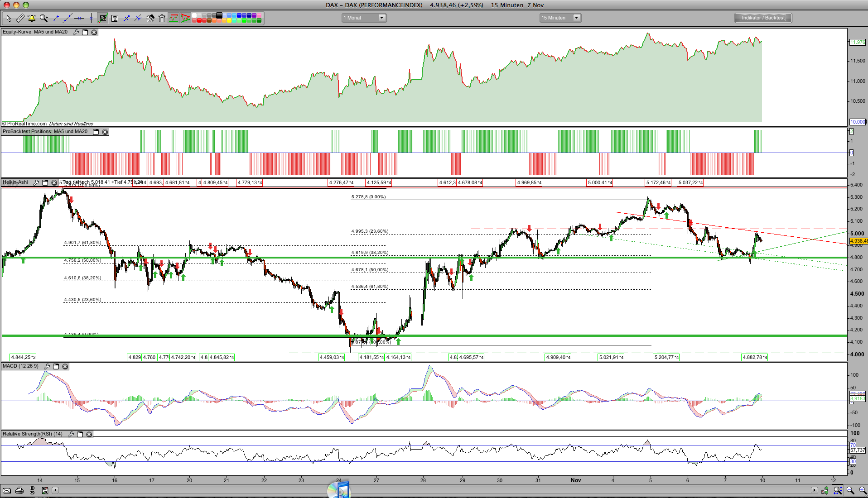Close the ProBacktest Positions panel

coord(105,132)
